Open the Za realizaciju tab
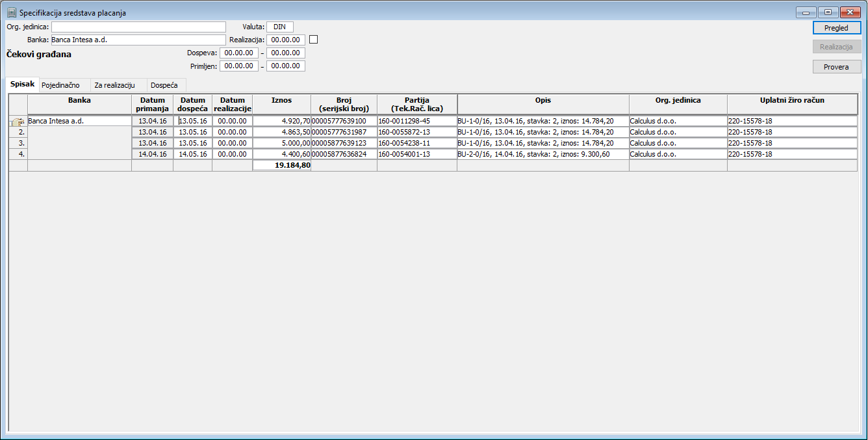 [x=114, y=85]
